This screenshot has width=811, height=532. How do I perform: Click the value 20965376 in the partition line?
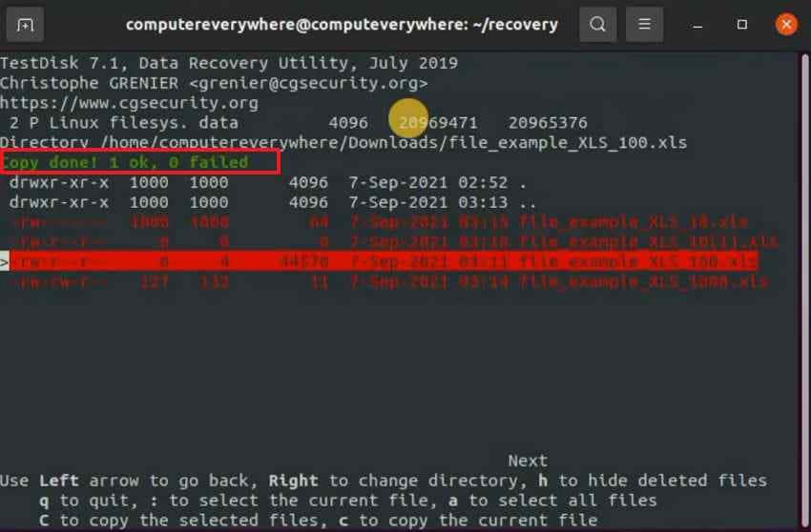pos(548,123)
